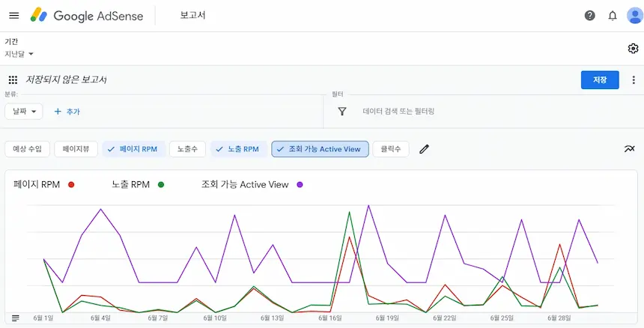Click the 추가 breakdown label
The width and height of the screenshot is (644, 328).
click(x=73, y=112)
